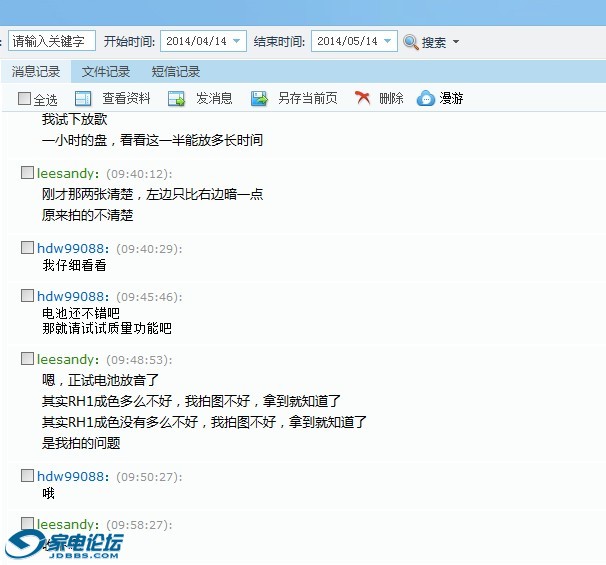This screenshot has height=565, width=606.
Task: Click username leesandy at 09:58:27
Action: (x=67, y=524)
